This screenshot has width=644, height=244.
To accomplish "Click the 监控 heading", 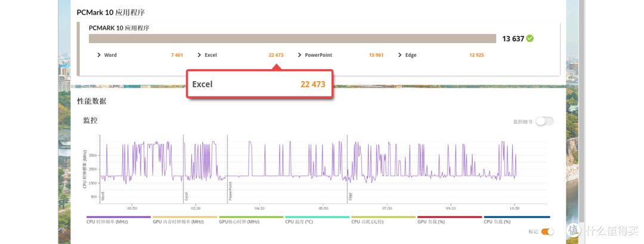I will [x=91, y=121].
